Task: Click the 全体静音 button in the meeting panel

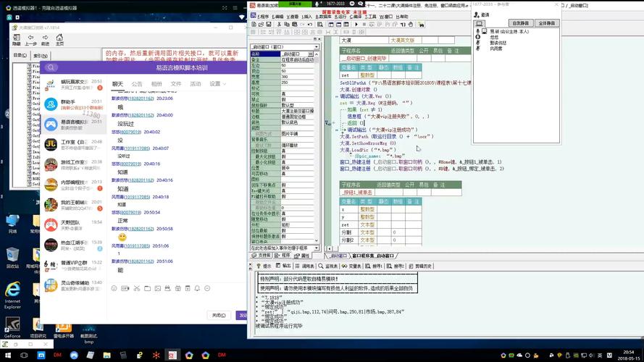Action: (x=547, y=23)
